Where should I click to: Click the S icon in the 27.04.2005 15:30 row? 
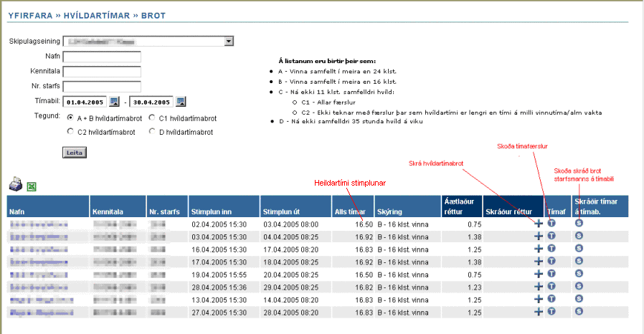579,312
